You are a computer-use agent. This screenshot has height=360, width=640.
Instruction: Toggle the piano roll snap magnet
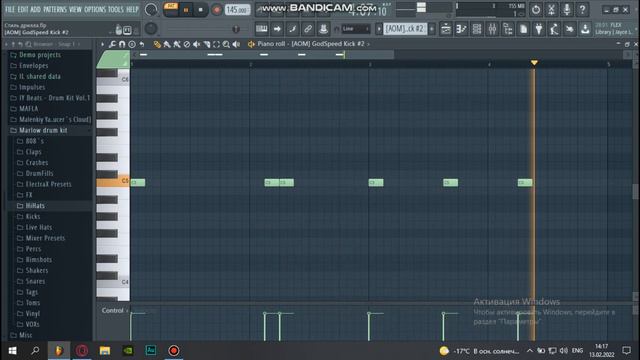[122, 44]
